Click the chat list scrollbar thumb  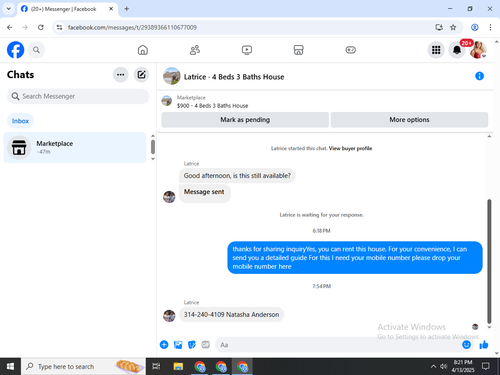point(153,147)
